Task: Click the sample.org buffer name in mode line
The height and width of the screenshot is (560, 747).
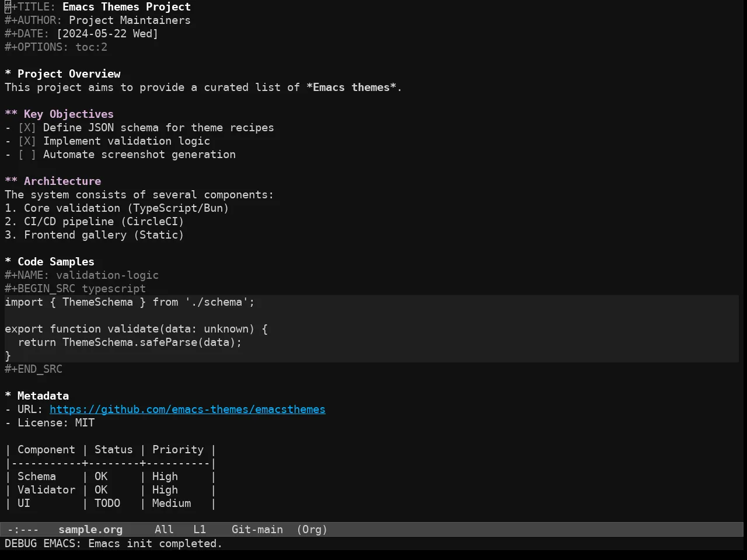Action: (x=90, y=530)
